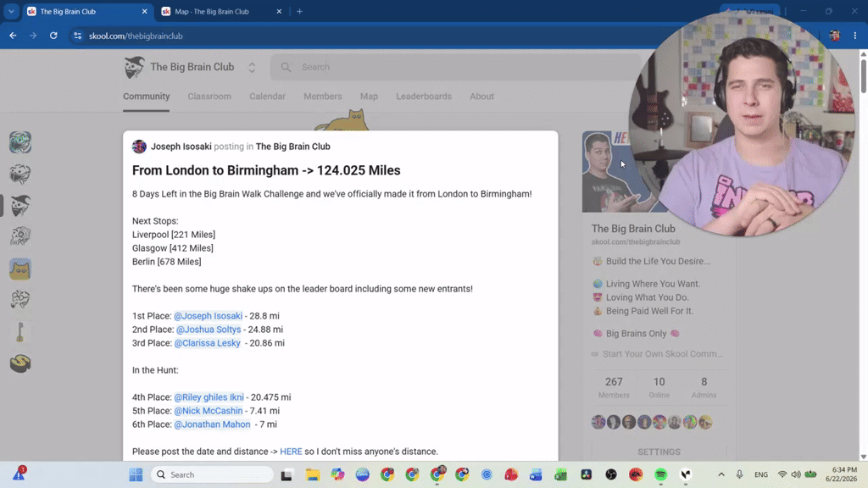
Task: Open tab search dropdown in Chrome
Action: 11,11
